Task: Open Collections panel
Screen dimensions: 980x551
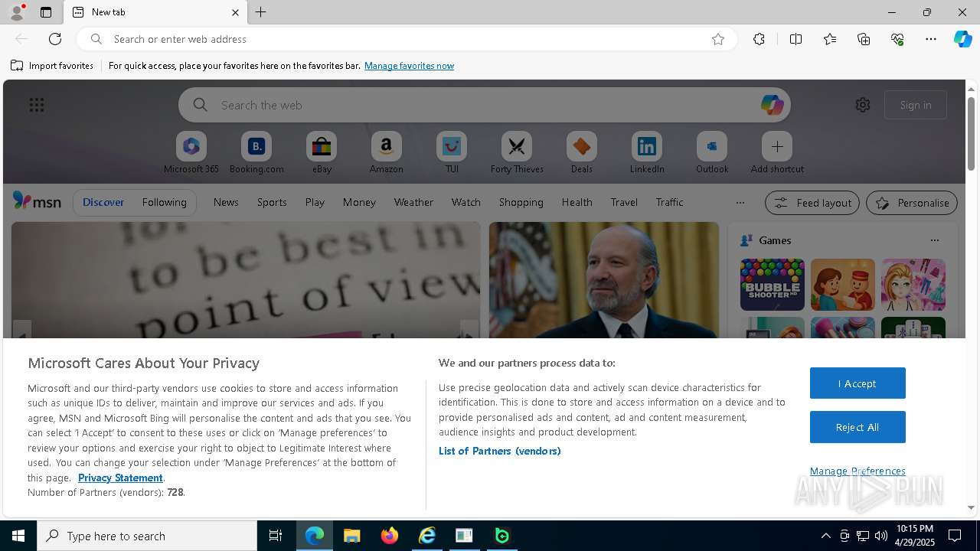Action: coord(864,39)
